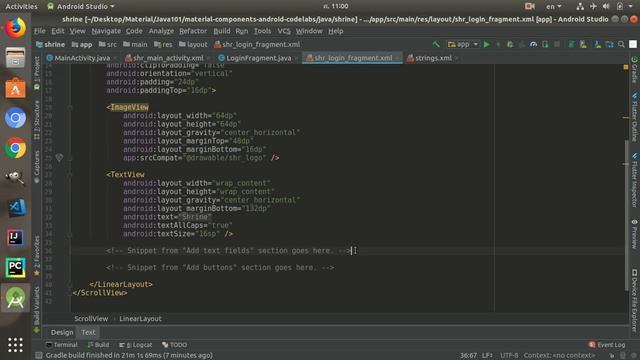Image resolution: width=640 pixels, height=360 pixels.
Task: Toggle the Captures tool window
Action: coord(37,166)
